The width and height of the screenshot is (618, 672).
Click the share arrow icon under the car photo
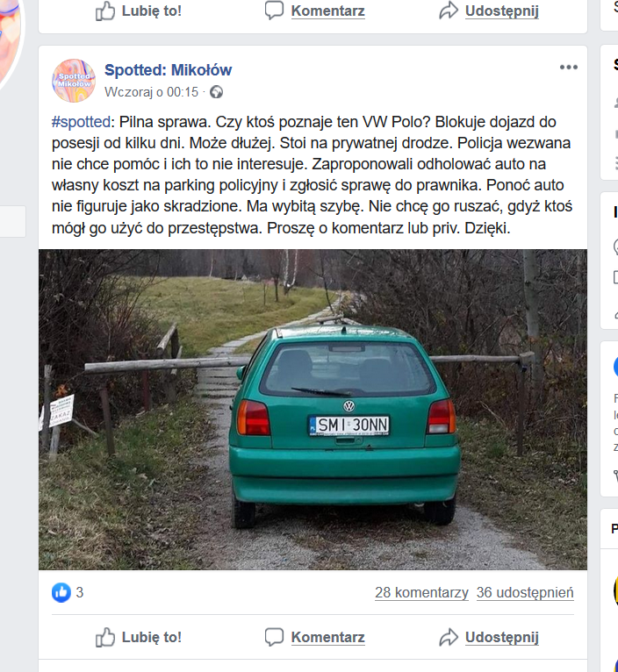point(449,637)
